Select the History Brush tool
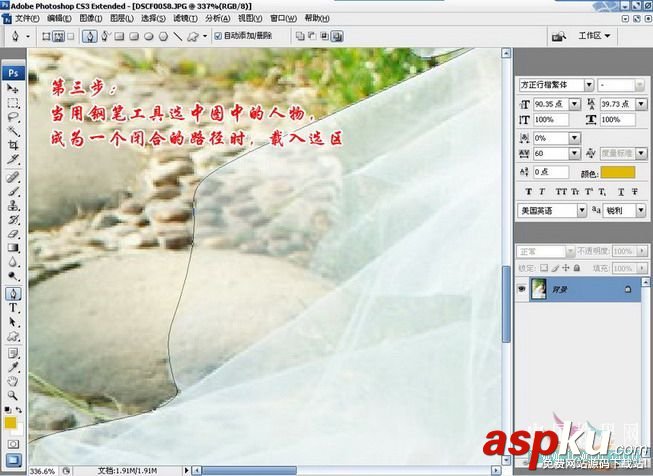653x476 pixels. click(13, 220)
